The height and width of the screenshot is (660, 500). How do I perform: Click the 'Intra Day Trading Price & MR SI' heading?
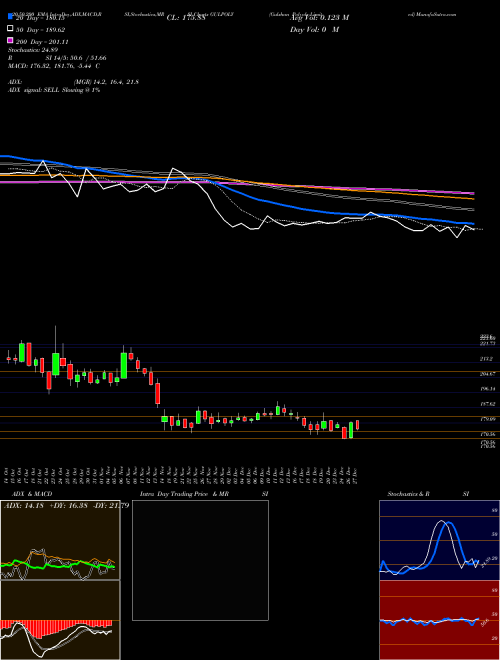pyautogui.click(x=204, y=494)
